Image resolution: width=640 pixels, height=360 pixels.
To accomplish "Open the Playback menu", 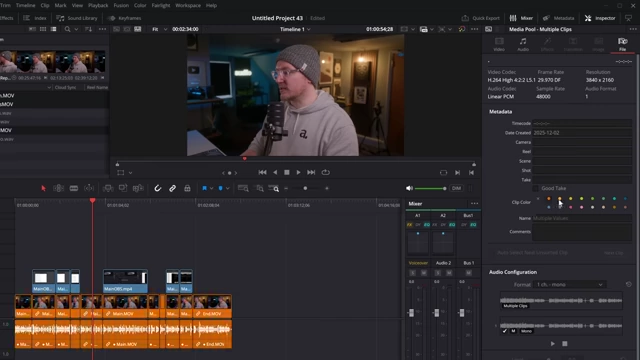I will coord(98,5).
